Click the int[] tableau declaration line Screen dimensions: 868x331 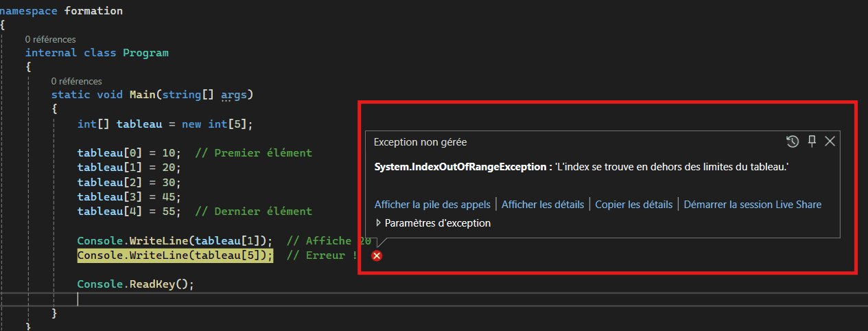pos(165,124)
